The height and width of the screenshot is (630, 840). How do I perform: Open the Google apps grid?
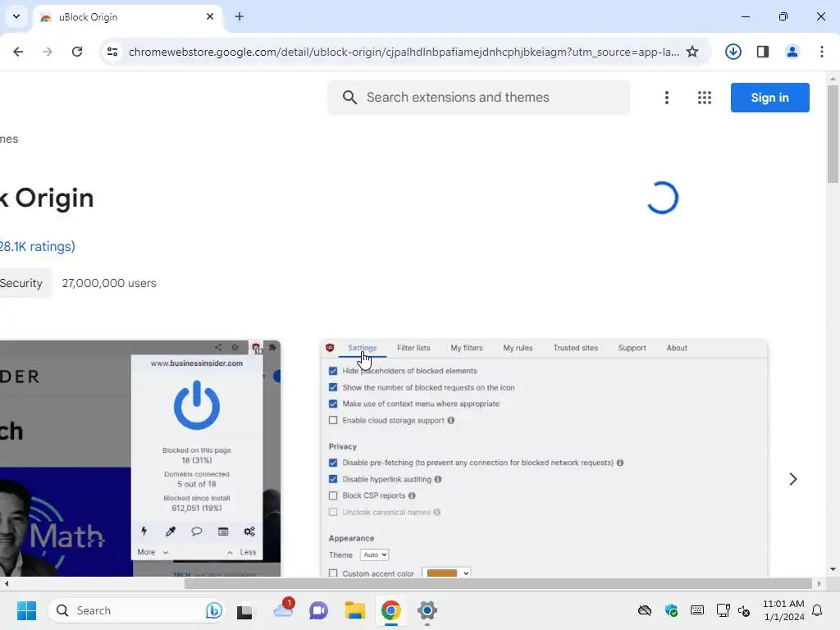tap(705, 98)
